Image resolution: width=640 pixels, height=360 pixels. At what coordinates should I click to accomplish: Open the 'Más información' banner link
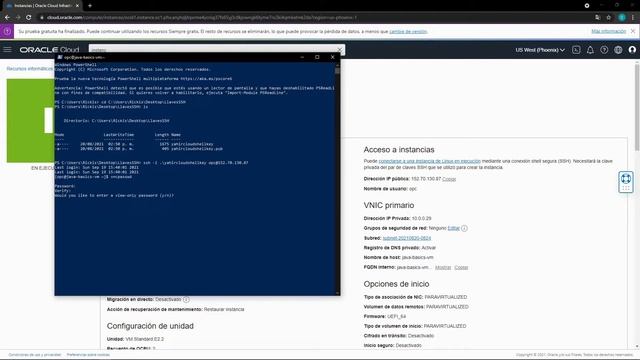point(609,31)
